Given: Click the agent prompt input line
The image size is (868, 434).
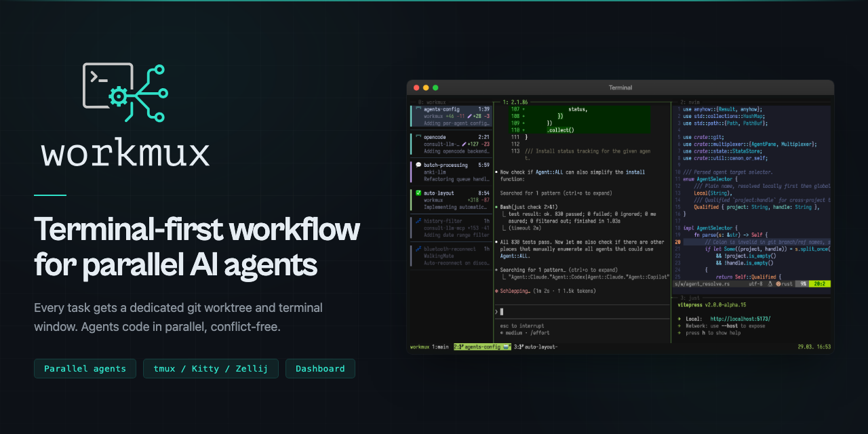Looking at the screenshot, I should click(582, 311).
